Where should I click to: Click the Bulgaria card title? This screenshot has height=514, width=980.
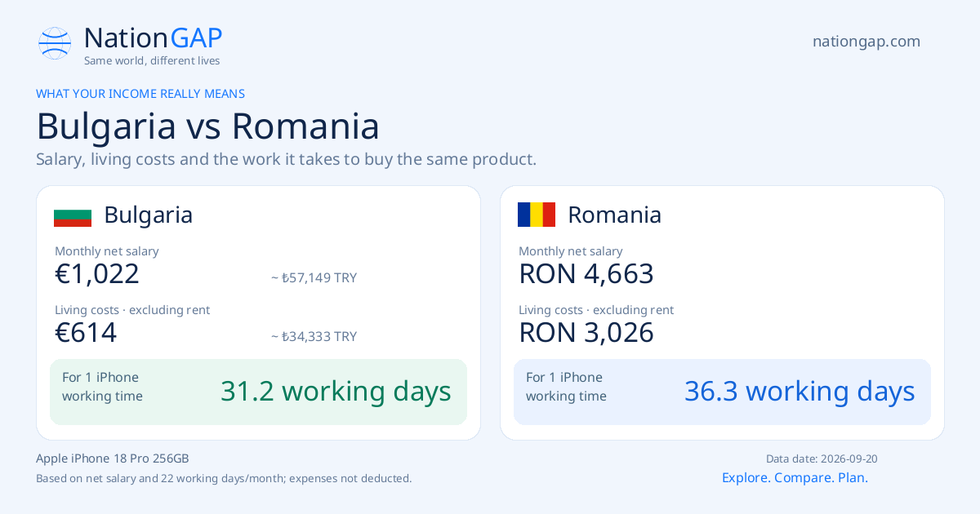[x=149, y=215]
